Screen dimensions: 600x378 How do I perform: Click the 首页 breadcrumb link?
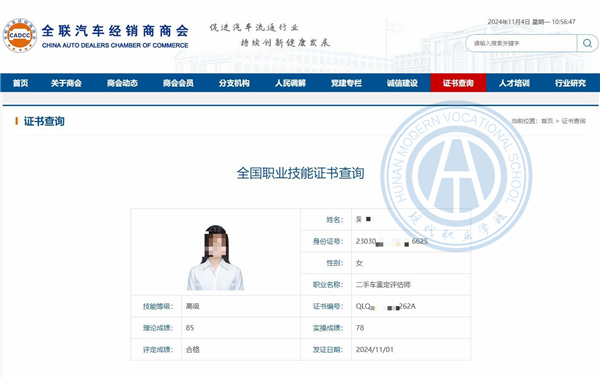(x=547, y=121)
